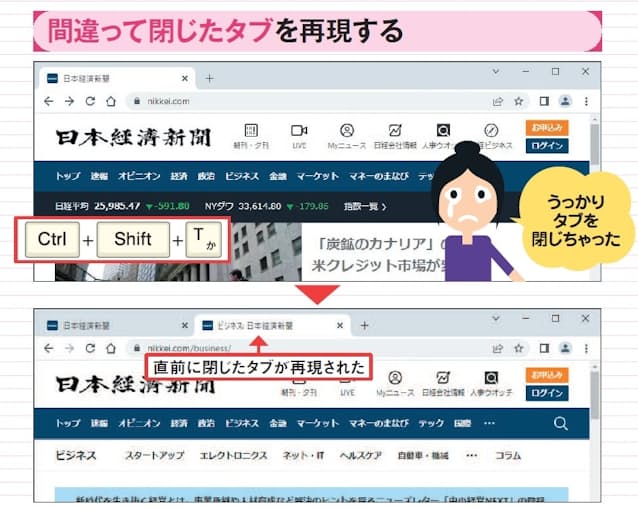638x508 pixels.
Task: Select マネーのまなび in the top window navigation bar
Action: pos(379,176)
